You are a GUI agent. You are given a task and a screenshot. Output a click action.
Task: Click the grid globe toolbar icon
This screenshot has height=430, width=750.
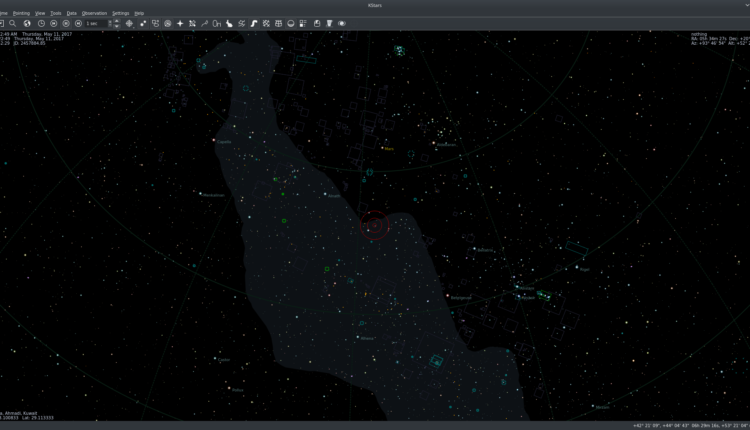click(x=278, y=22)
